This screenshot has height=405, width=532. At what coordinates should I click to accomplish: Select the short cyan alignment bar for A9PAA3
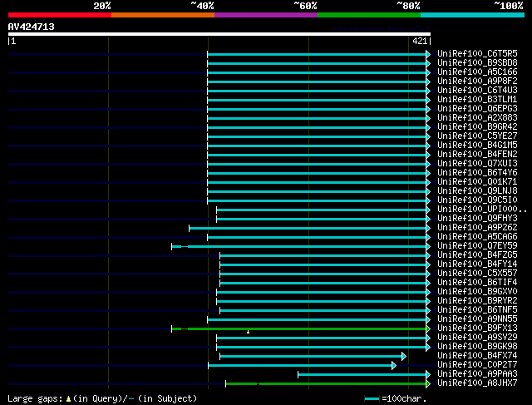[362, 374]
